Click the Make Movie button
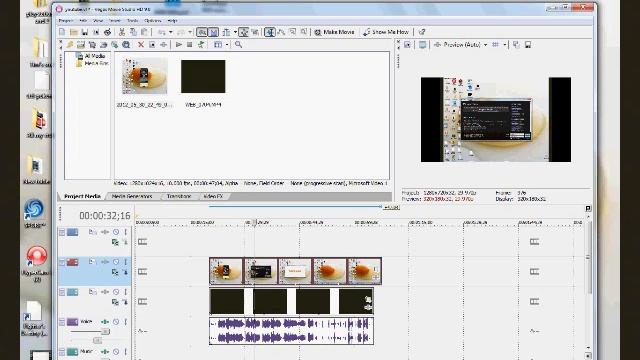 pyautogui.click(x=334, y=32)
